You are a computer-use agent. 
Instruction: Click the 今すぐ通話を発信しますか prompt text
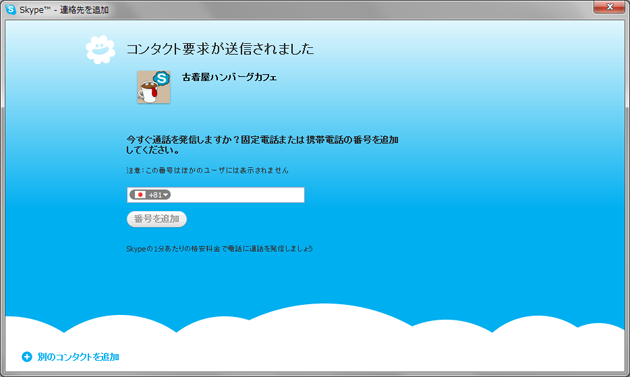(262, 145)
